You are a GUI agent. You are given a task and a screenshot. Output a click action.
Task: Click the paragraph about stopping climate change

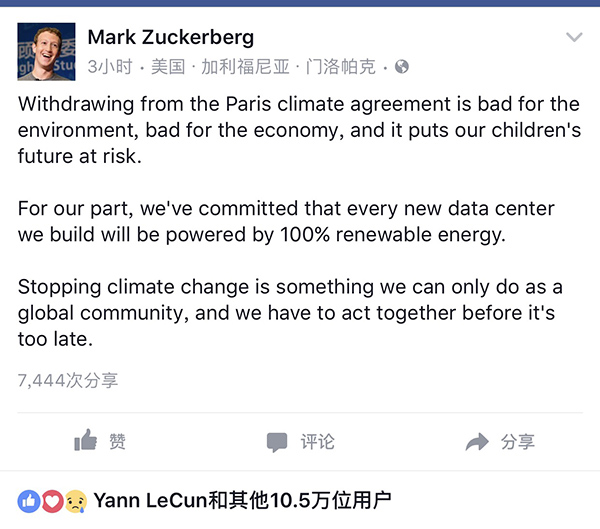pos(290,313)
